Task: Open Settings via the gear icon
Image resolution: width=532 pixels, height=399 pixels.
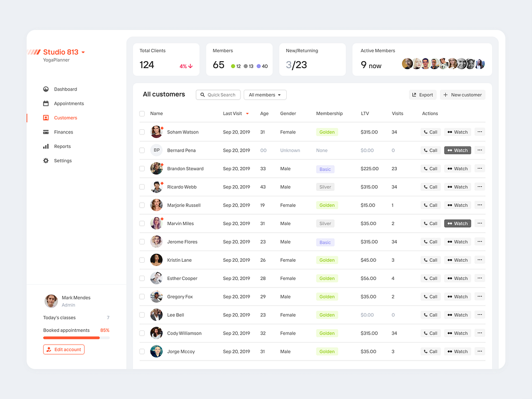Action: [46, 161]
